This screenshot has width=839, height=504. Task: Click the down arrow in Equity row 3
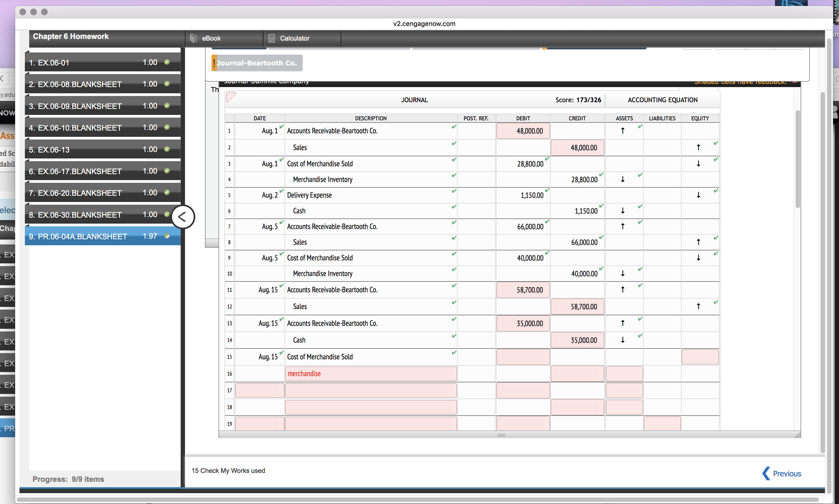point(698,164)
